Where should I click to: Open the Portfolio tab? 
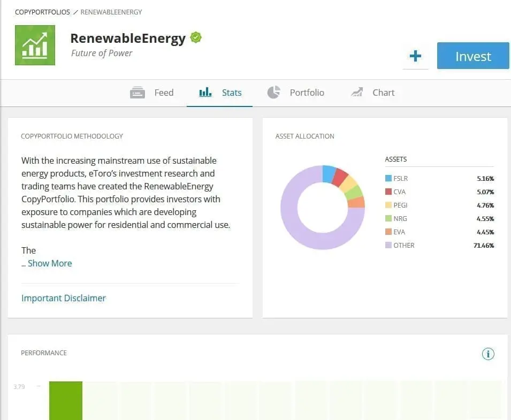(307, 92)
